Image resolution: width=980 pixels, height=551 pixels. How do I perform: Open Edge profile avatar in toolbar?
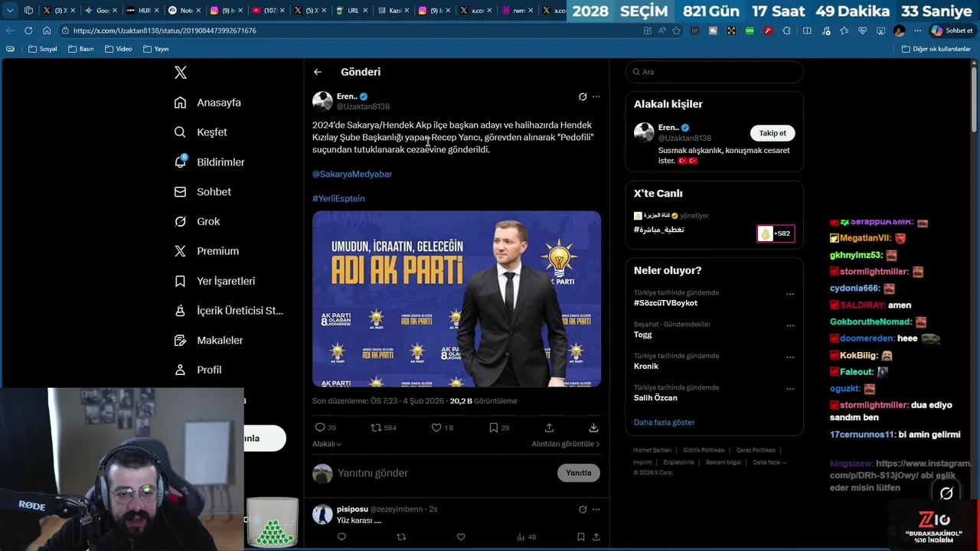(x=899, y=31)
